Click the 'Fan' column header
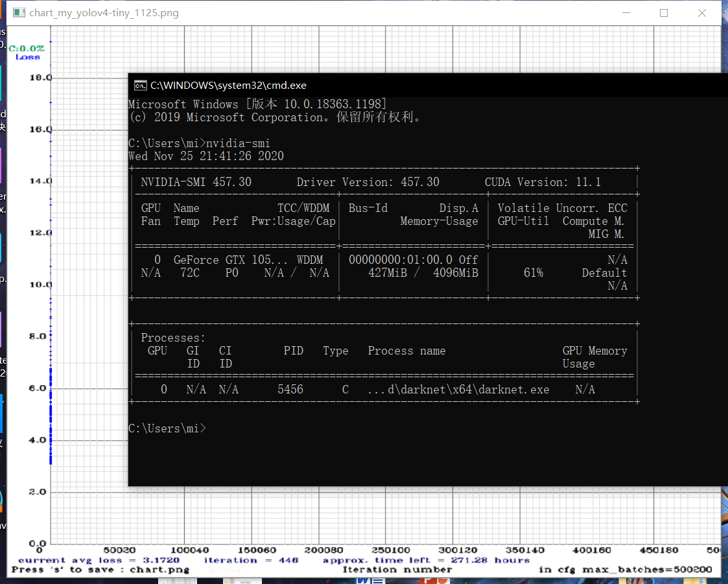 [151, 221]
